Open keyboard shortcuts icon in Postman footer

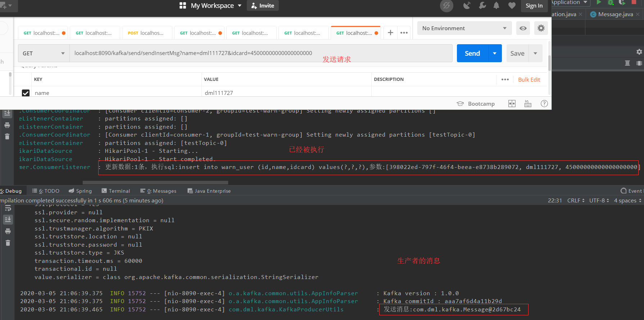tap(528, 104)
